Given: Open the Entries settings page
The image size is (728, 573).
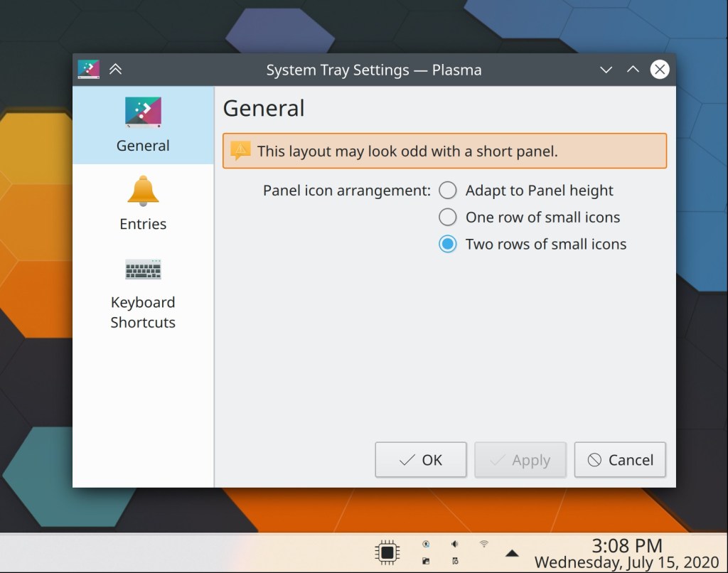Looking at the screenshot, I should click(143, 203).
